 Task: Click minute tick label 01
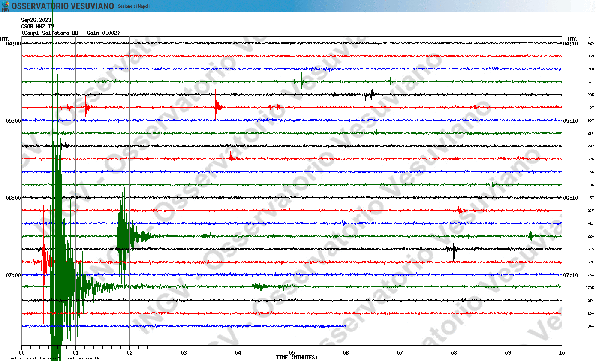click(x=75, y=353)
